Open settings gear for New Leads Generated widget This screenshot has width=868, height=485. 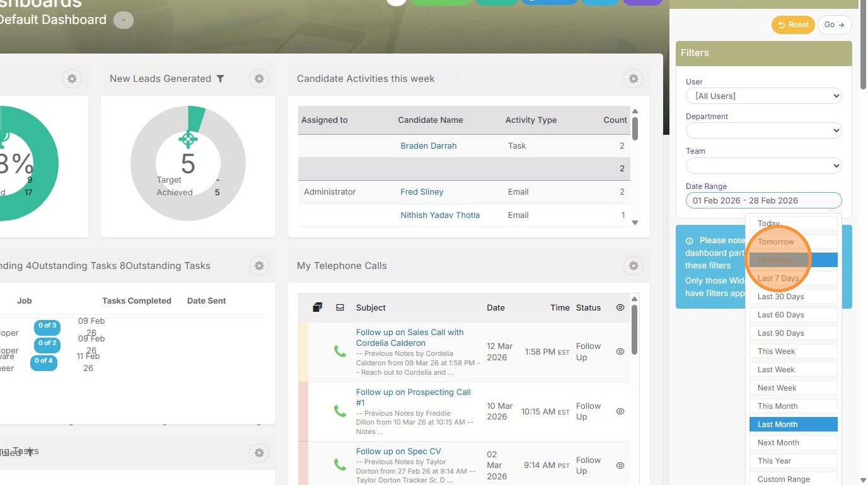(259, 79)
